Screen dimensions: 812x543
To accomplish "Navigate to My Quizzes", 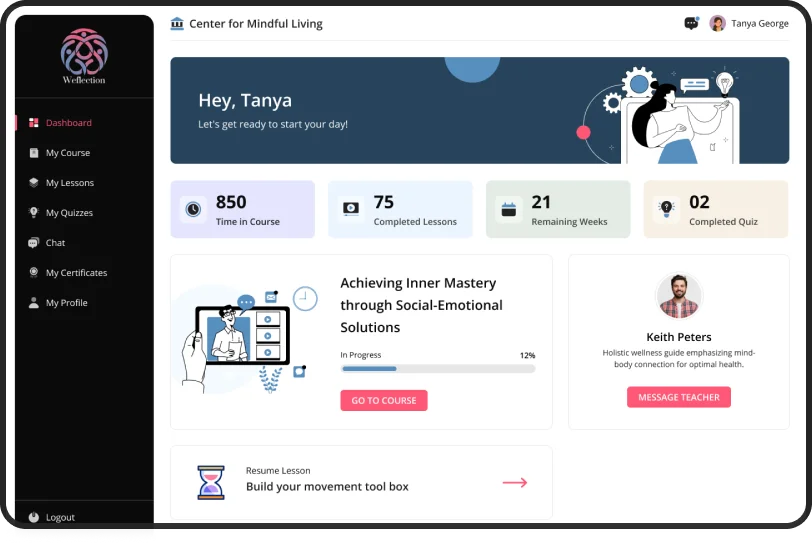I will (x=69, y=213).
